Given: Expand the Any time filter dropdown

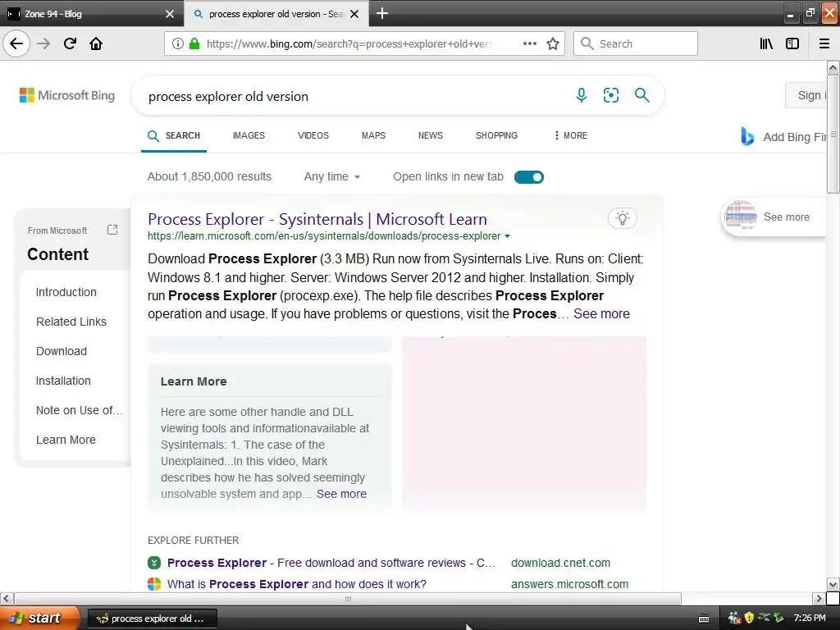Looking at the screenshot, I should coord(331,176).
